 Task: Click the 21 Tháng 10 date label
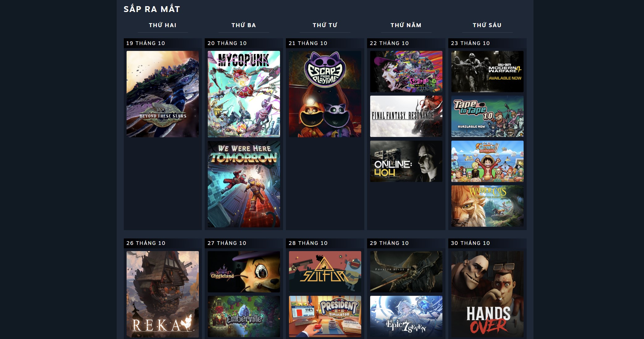[x=308, y=43]
